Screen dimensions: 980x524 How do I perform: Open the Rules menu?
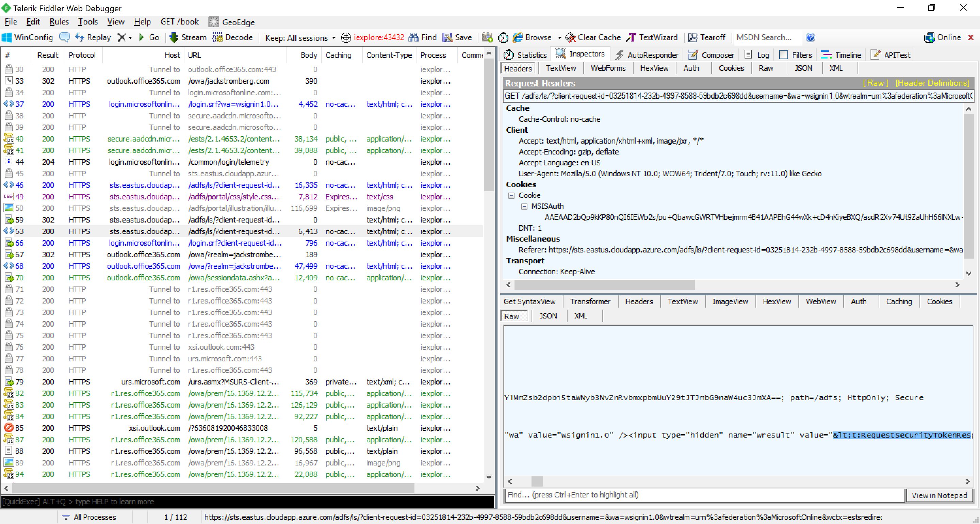tap(59, 22)
